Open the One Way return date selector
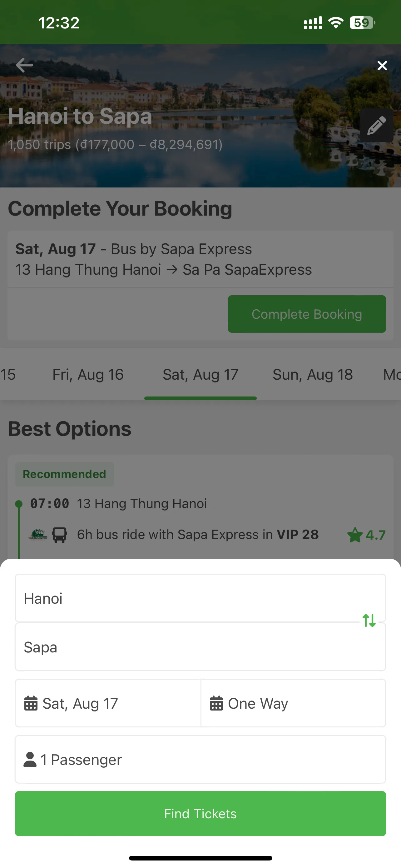401x868 pixels. [293, 703]
